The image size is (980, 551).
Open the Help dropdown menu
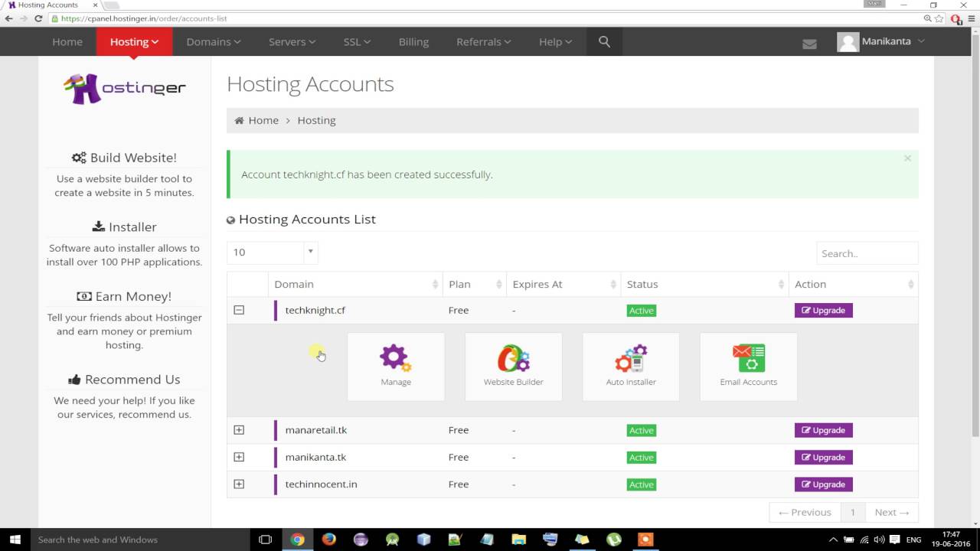[555, 41]
